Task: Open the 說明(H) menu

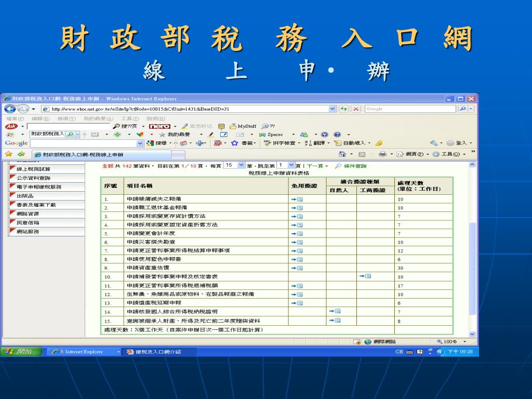Action: 156,119
